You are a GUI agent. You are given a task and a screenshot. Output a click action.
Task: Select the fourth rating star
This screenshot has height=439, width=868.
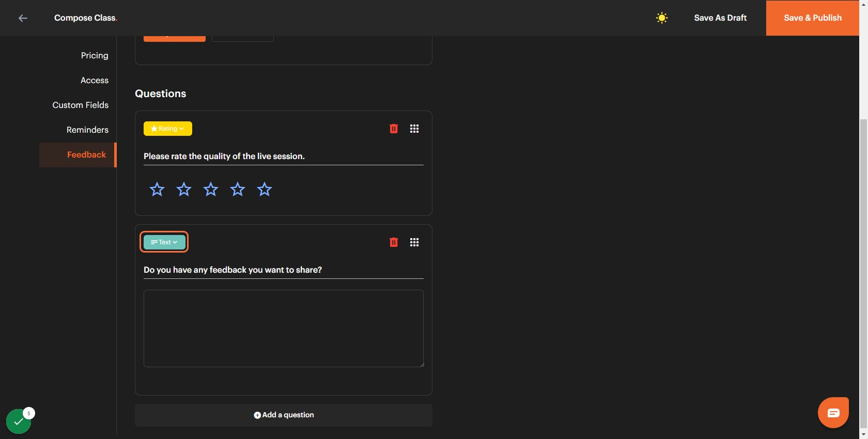pyautogui.click(x=238, y=190)
